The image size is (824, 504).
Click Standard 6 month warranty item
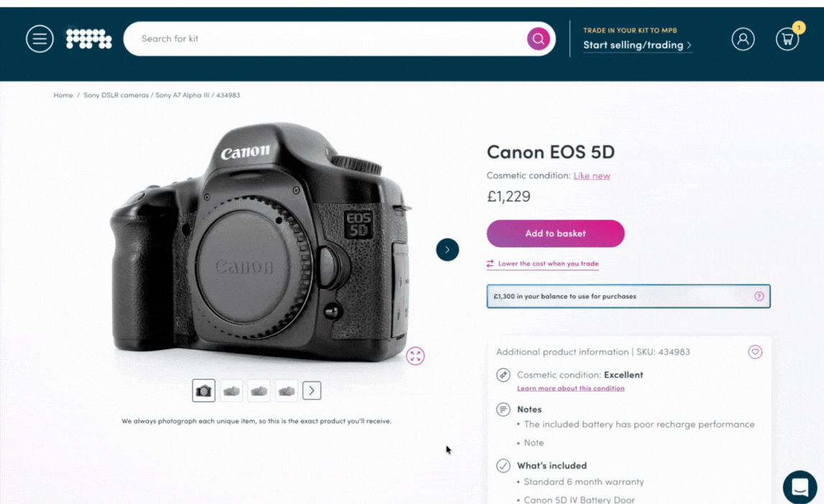pyautogui.click(x=584, y=482)
